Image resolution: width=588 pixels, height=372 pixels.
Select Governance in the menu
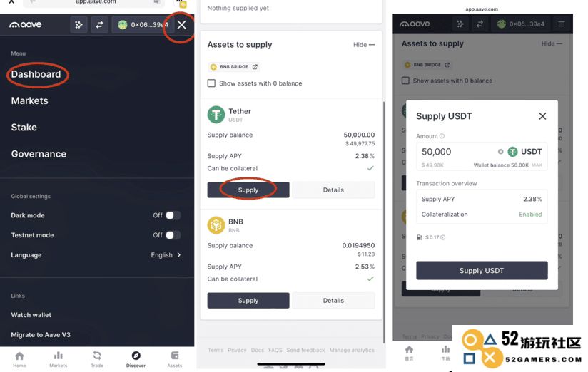(39, 154)
